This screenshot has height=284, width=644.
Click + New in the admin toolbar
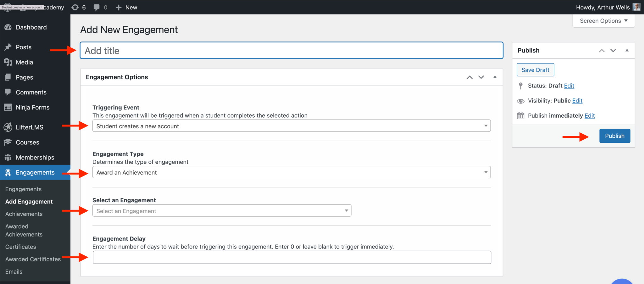pyautogui.click(x=126, y=7)
